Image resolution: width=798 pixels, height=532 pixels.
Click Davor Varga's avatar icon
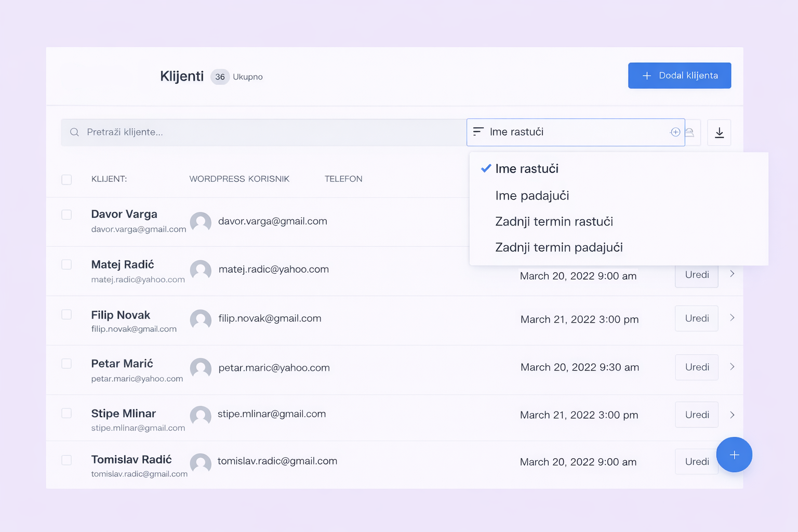201,222
